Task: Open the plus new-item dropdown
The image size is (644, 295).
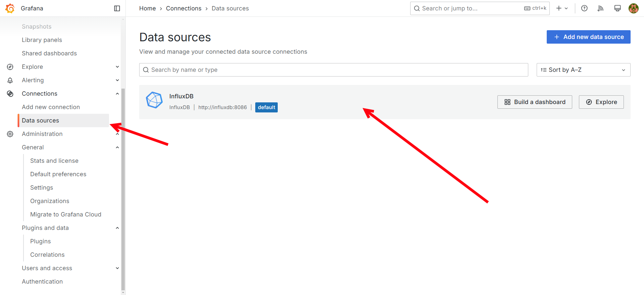Action: coord(562,8)
